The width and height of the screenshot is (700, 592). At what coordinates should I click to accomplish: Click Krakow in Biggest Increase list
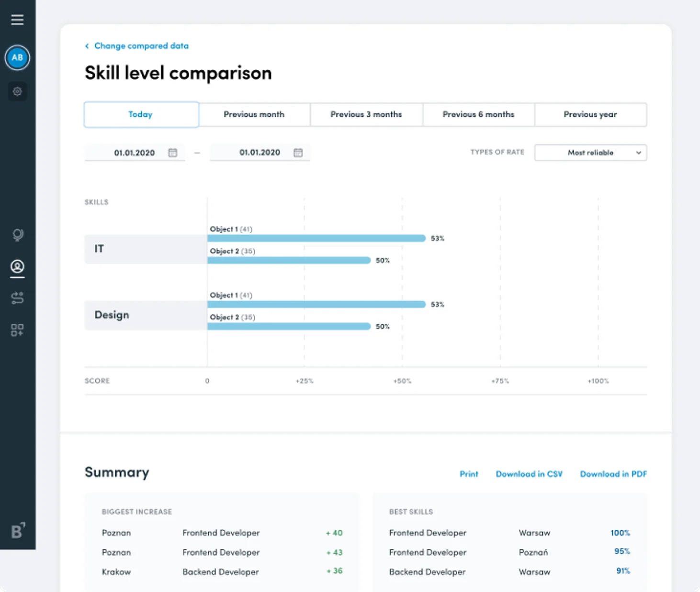(x=116, y=572)
